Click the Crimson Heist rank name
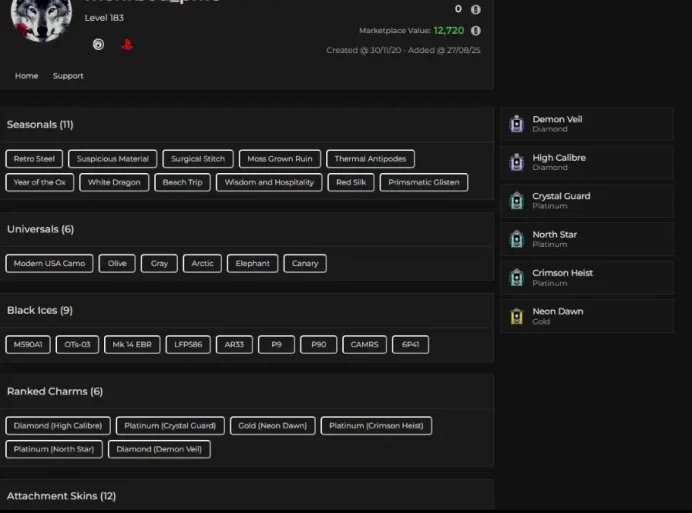 562,273
